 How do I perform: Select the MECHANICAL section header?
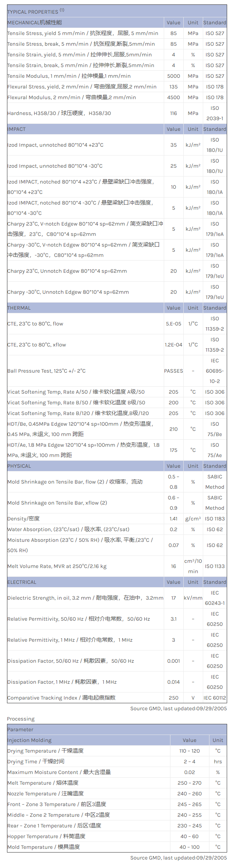click(x=35, y=22)
